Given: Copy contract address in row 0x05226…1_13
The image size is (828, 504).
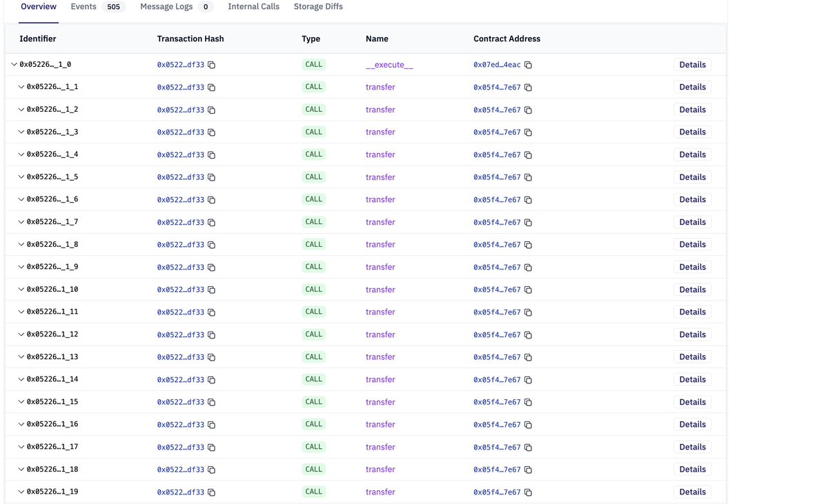Looking at the screenshot, I should (x=528, y=357).
